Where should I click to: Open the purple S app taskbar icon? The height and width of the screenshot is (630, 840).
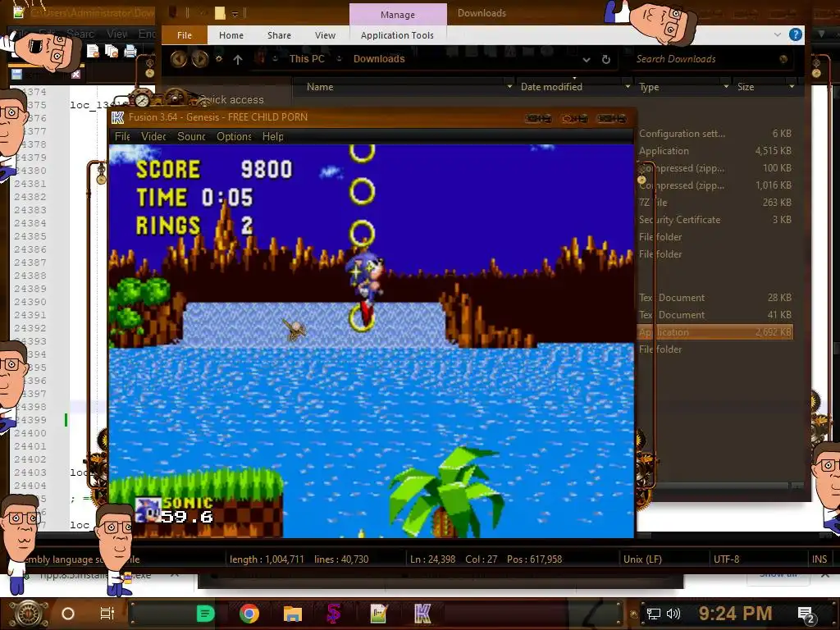[x=334, y=614]
